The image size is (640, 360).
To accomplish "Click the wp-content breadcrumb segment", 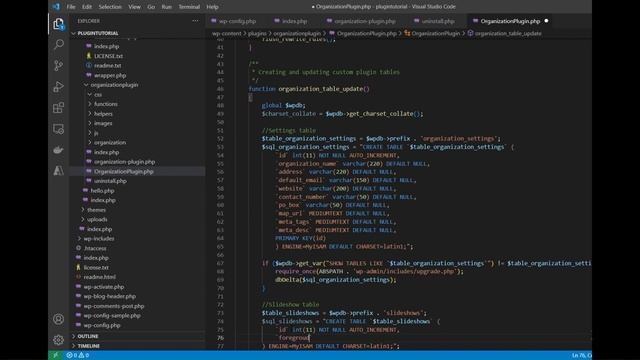I will click(227, 33).
